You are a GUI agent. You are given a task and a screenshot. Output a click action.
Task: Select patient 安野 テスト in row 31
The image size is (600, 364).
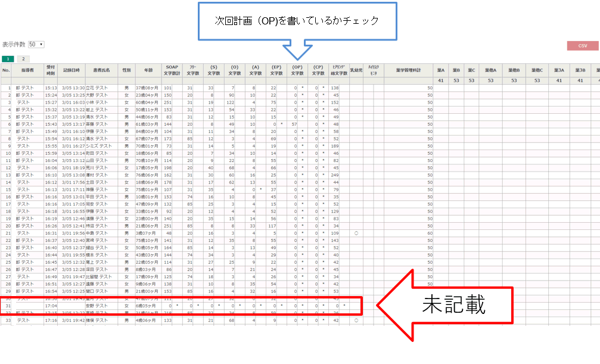97,306
